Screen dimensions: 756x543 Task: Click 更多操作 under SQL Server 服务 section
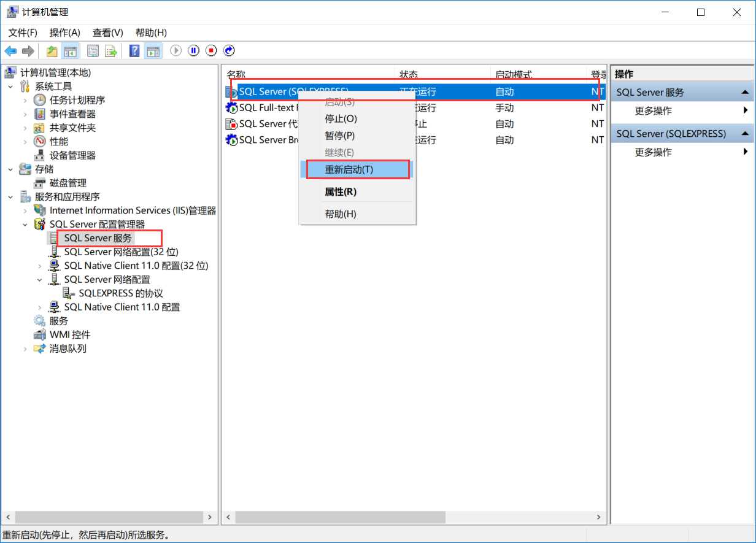[x=653, y=111]
